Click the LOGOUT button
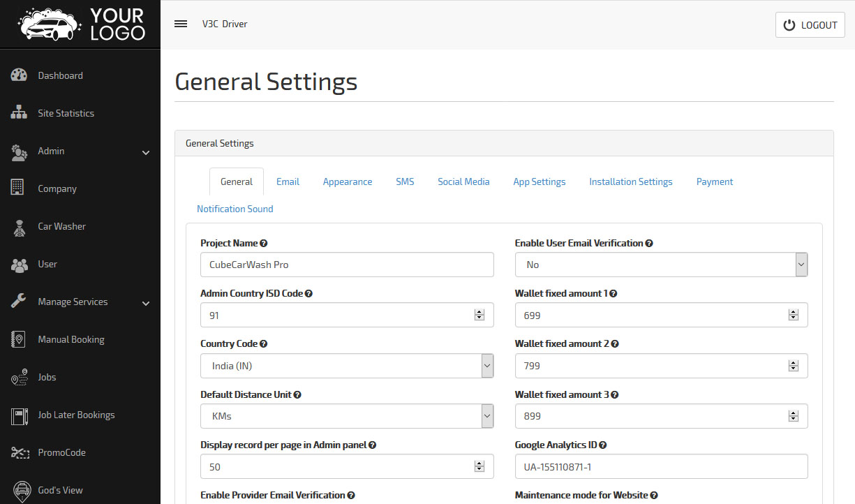The image size is (855, 504). click(810, 25)
